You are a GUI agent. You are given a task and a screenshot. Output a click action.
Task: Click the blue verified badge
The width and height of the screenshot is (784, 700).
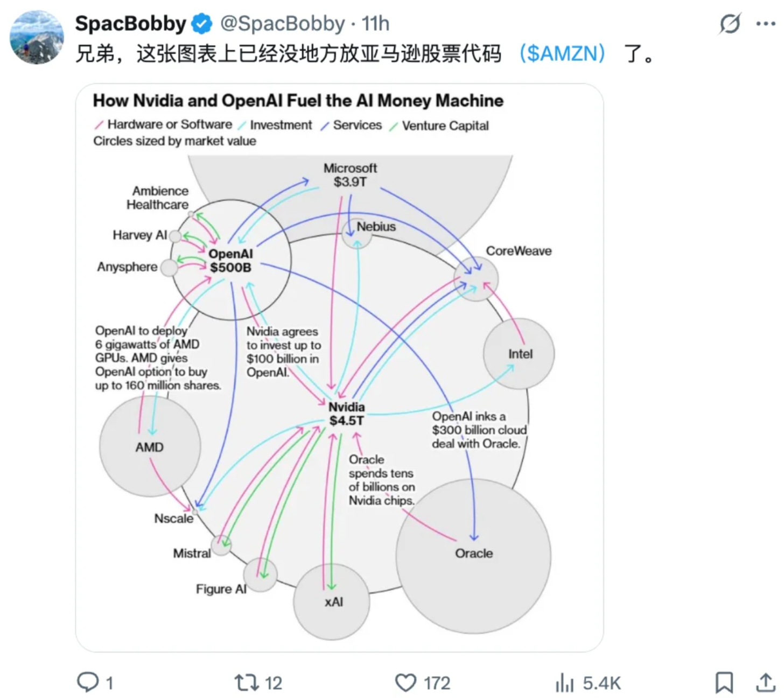(202, 24)
